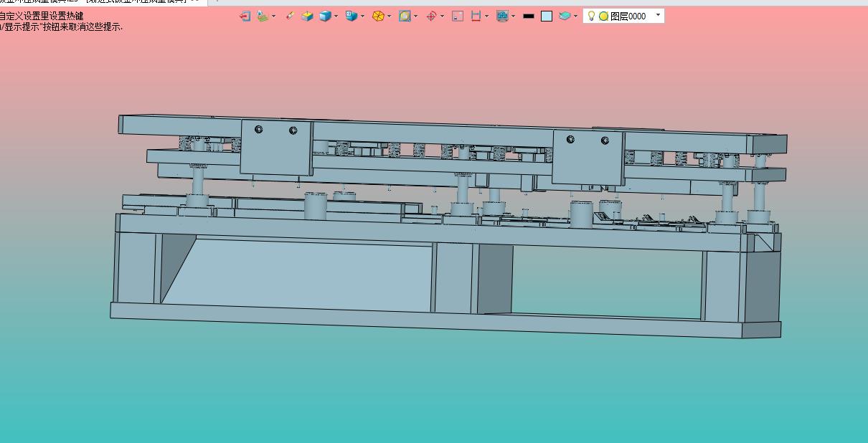The height and width of the screenshot is (443, 868).
Task: Open the teal layer stack dropdown
Action: [575, 16]
